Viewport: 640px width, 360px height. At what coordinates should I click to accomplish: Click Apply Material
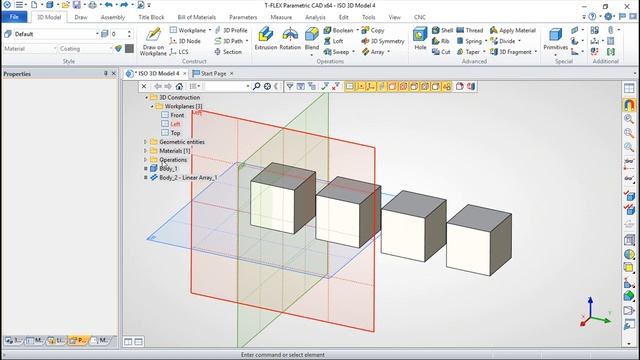tap(513, 30)
